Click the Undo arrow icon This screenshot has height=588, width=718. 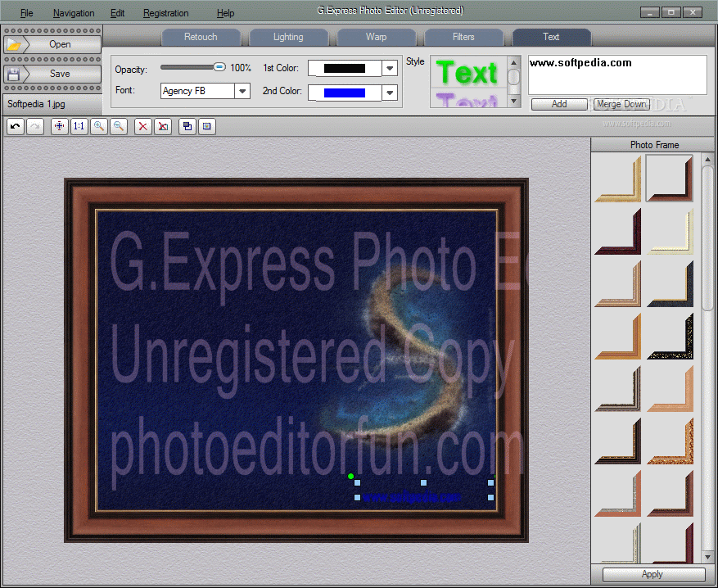pyautogui.click(x=15, y=126)
